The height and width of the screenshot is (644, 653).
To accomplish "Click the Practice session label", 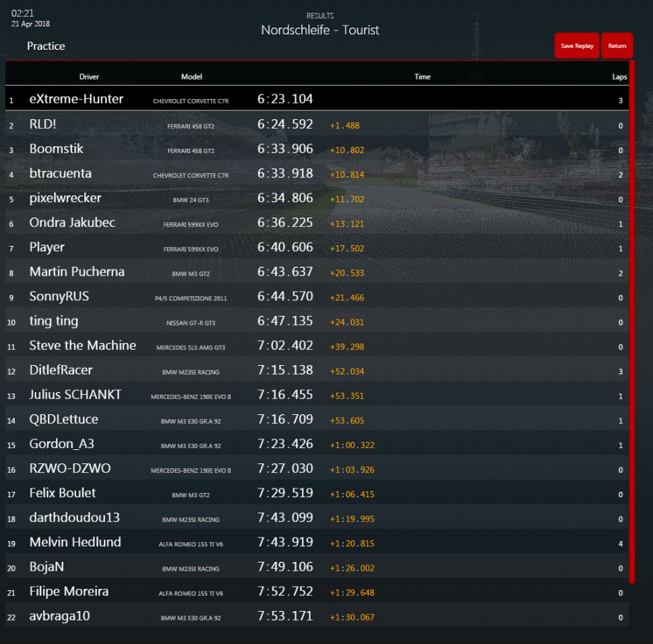I will [46, 46].
